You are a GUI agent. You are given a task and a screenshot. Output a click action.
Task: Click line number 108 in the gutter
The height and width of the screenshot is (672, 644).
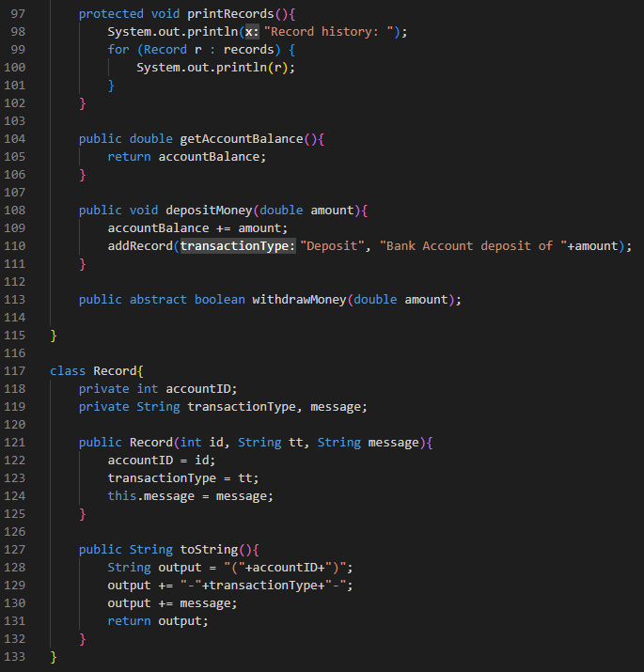(15, 211)
